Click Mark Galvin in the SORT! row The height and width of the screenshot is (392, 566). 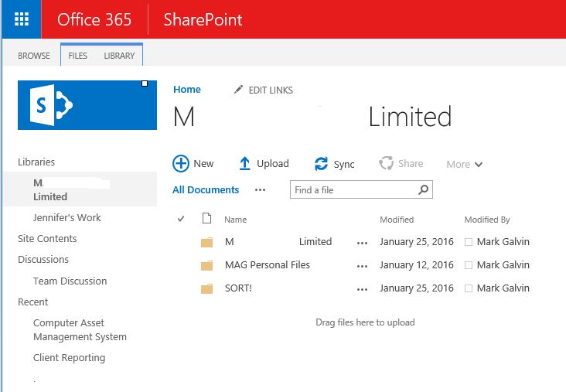(x=503, y=288)
